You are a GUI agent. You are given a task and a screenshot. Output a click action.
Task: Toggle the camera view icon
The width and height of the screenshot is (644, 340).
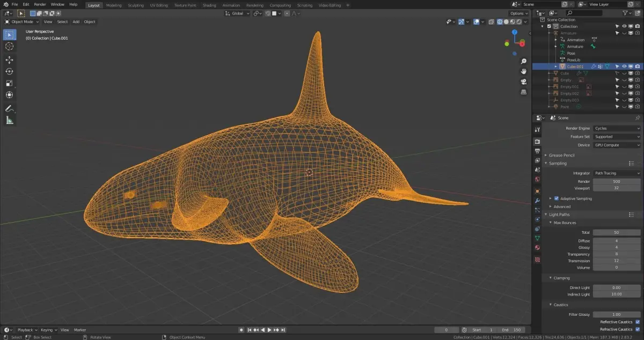click(524, 82)
